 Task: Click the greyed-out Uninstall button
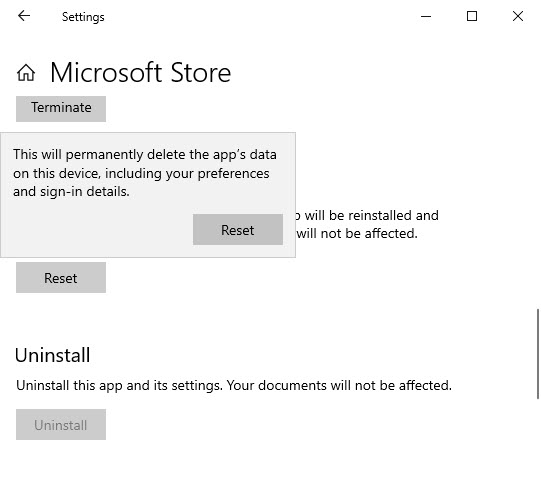pyautogui.click(x=61, y=425)
